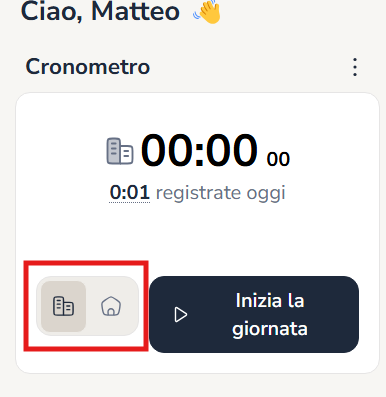Click the Ciao, Matteo greeting heading

point(100,12)
